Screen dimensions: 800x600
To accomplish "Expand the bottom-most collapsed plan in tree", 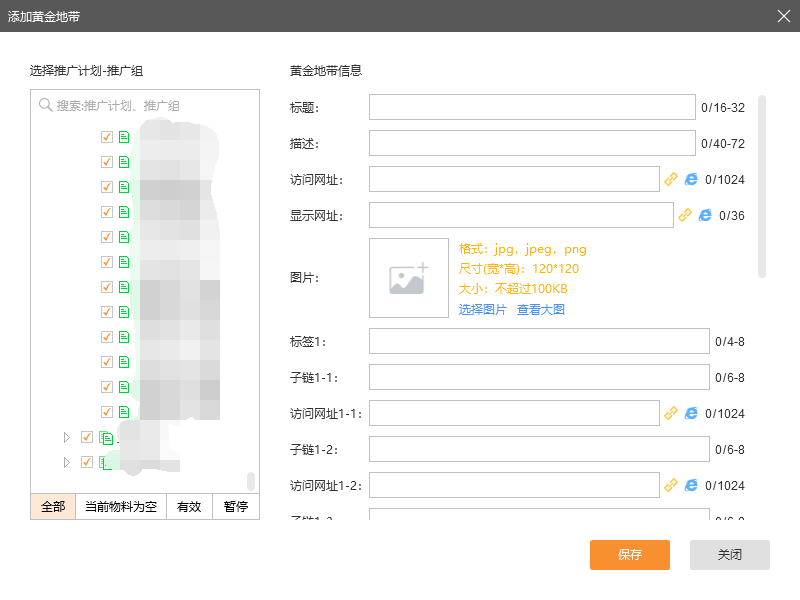I will point(67,462).
